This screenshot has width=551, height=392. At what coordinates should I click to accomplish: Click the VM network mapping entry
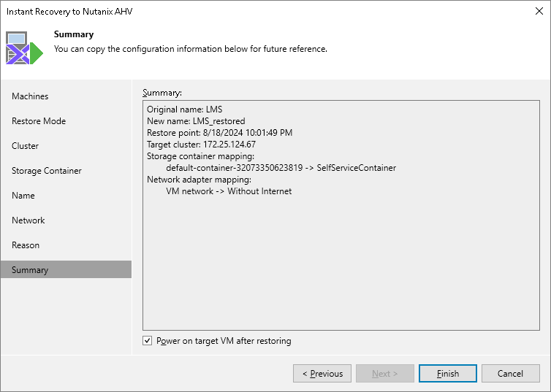click(229, 191)
